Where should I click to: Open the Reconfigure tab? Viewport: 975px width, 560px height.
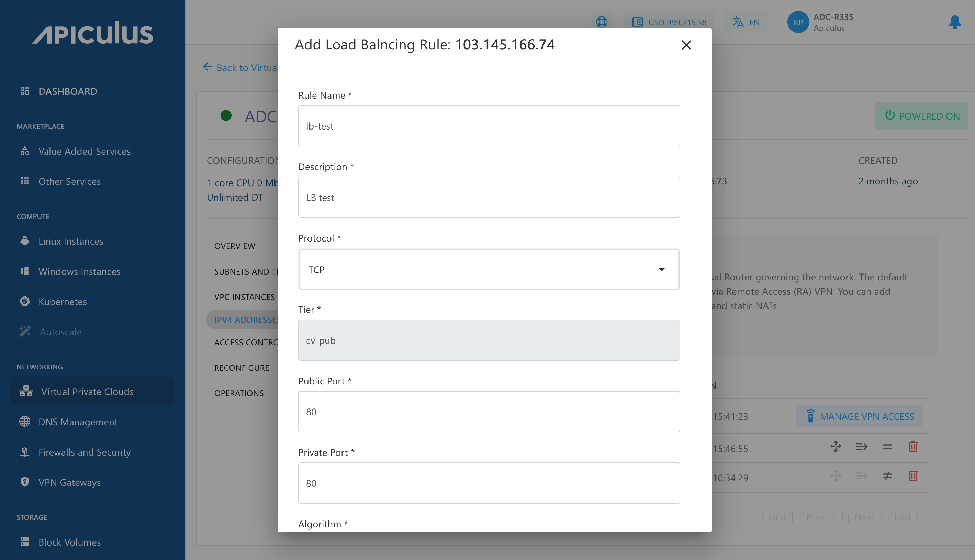click(242, 367)
